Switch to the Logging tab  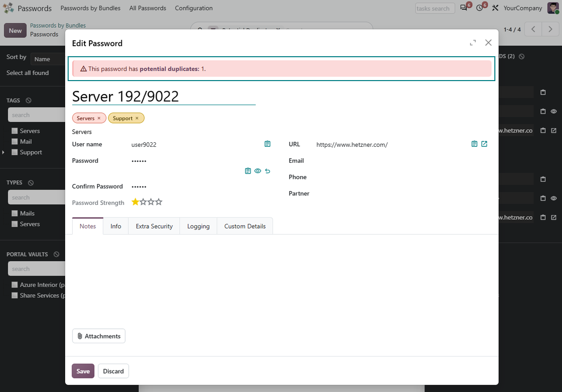(198, 226)
